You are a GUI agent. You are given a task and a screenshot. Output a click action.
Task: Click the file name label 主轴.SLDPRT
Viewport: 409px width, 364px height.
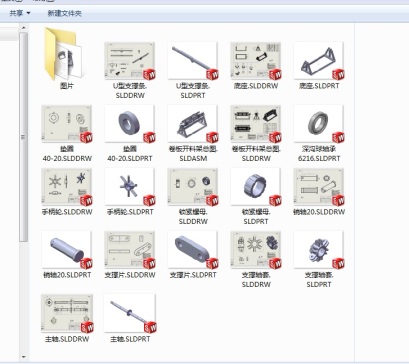[130, 339]
